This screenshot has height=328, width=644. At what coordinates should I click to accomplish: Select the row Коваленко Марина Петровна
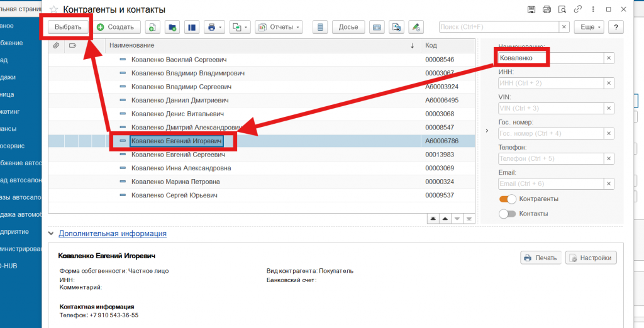[x=175, y=182]
